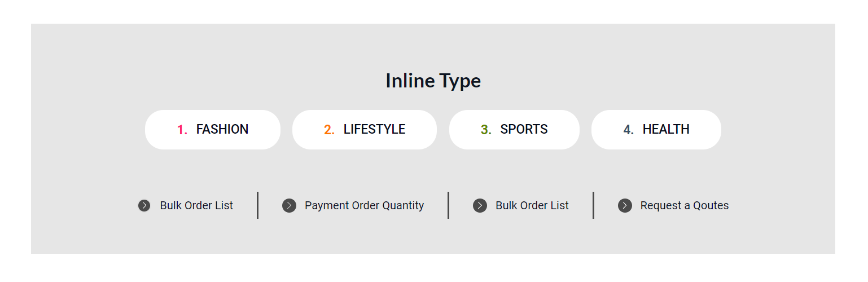
Task: Click the blue-gray number 4 in the Health pill
Action: [628, 130]
